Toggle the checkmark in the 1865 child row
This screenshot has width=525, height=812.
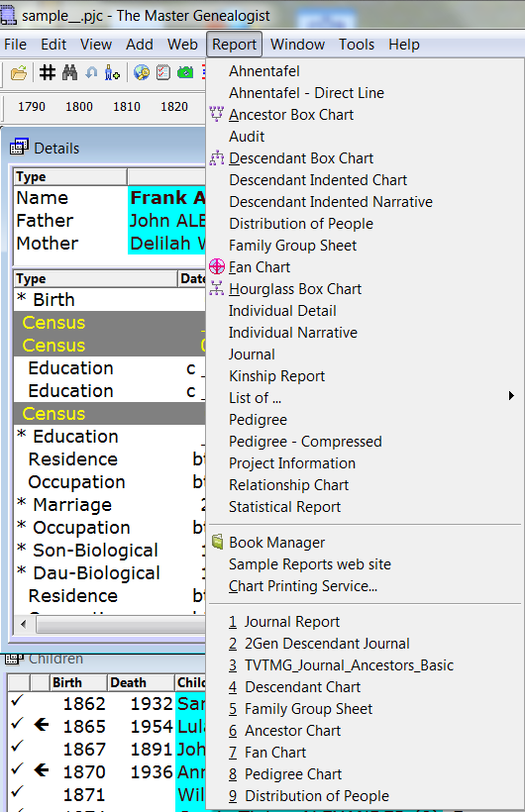point(17,723)
